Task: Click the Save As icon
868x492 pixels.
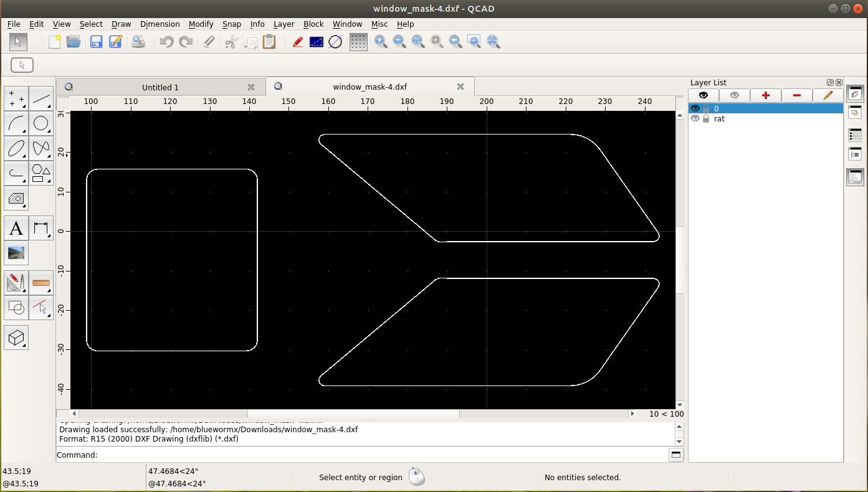Action: [115, 42]
